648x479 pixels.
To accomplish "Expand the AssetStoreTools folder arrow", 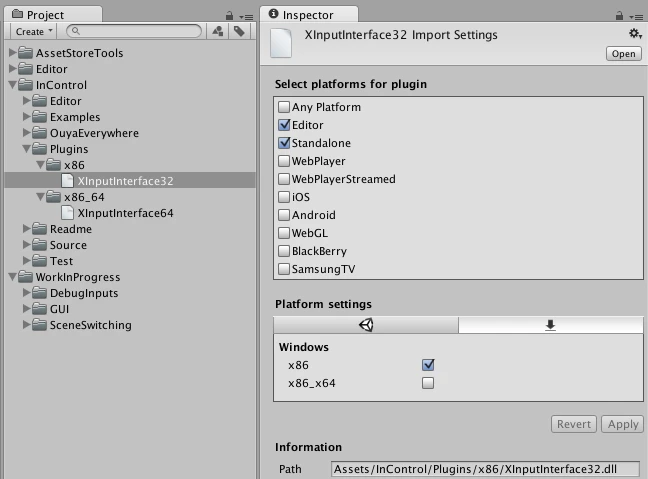I will tap(12, 52).
